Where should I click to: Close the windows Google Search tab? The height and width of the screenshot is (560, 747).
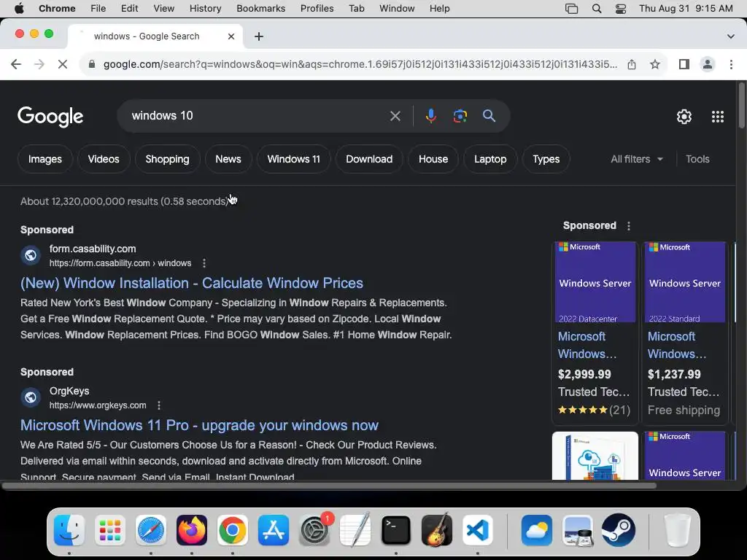pos(231,36)
